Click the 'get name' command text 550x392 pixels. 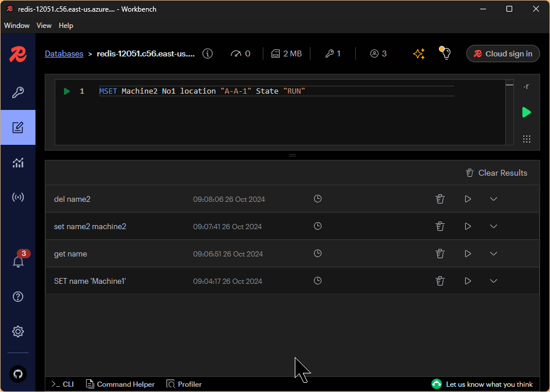(70, 254)
